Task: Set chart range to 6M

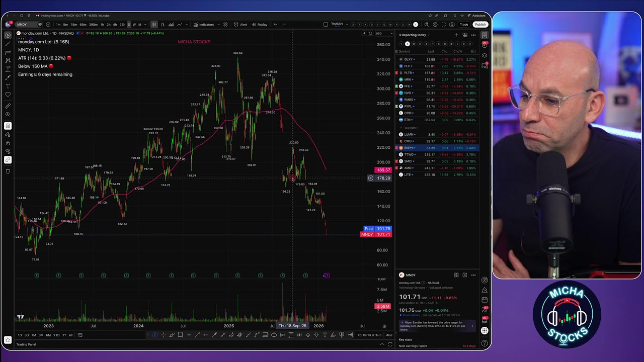Action: [x=48, y=335]
